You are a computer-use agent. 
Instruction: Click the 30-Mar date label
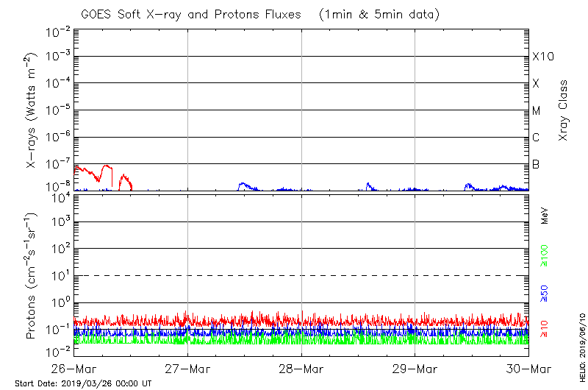point(528,369)
